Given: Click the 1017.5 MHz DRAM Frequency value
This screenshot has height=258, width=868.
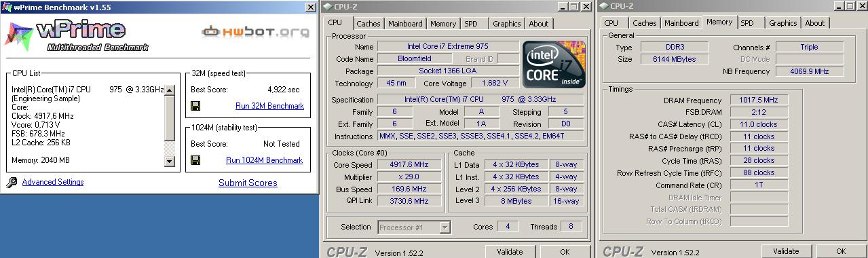Looking at the screenshot, I should pyautogui.click(x=759, y=100).
